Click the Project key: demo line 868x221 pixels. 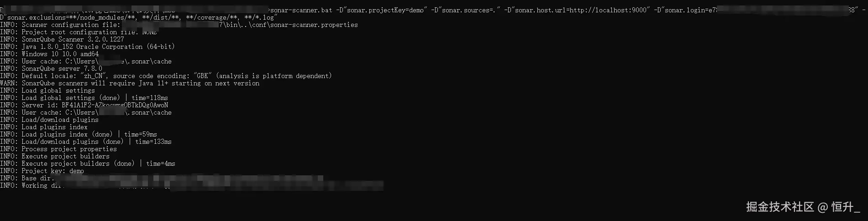(42, 171)
